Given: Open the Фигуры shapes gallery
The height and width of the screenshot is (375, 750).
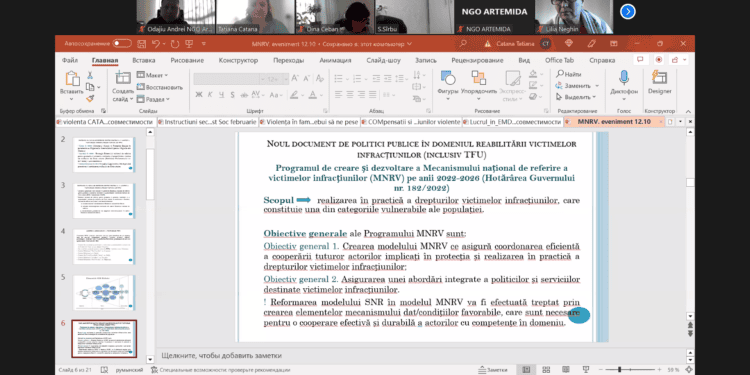Looking at the screenshot, I should coord(448,86).
